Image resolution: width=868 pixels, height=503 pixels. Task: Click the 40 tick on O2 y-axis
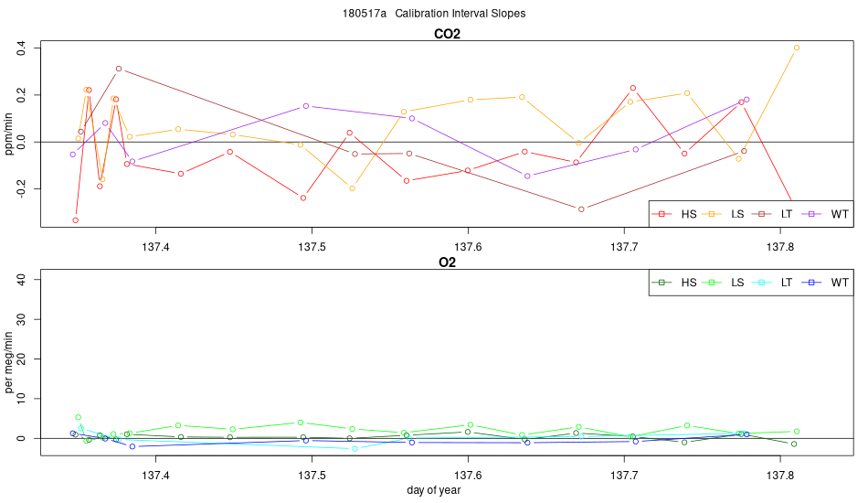[x=22, y=280]
